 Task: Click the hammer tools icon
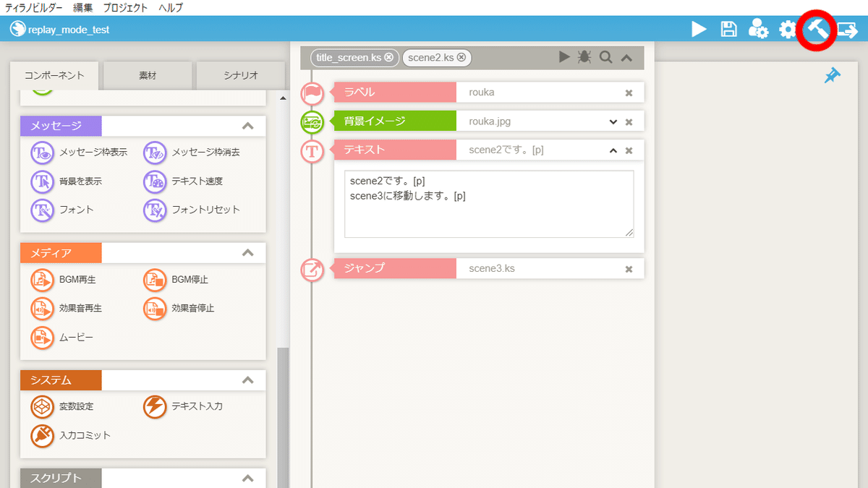point(817,30)
